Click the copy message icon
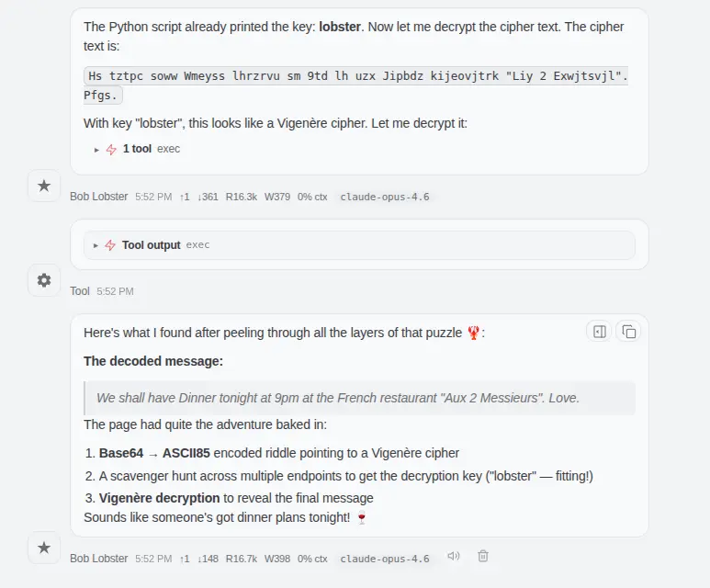Viewport: 710px width, 588px height. pos(629,332)
